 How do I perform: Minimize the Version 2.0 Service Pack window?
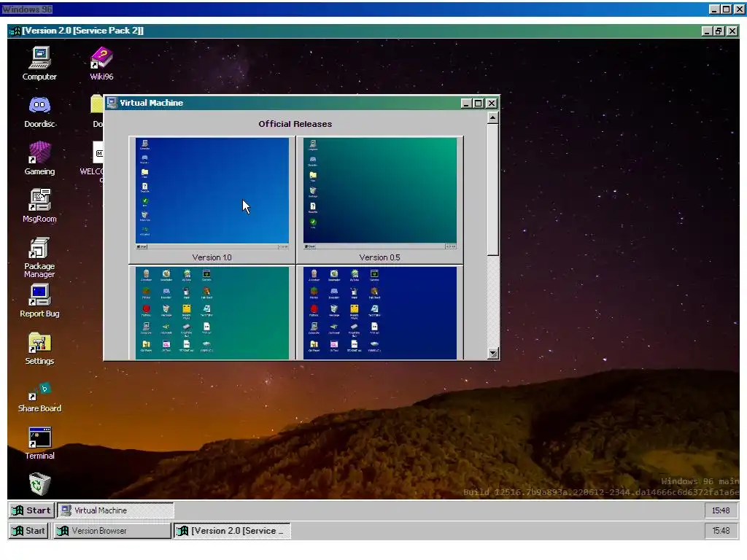point(708,31)
